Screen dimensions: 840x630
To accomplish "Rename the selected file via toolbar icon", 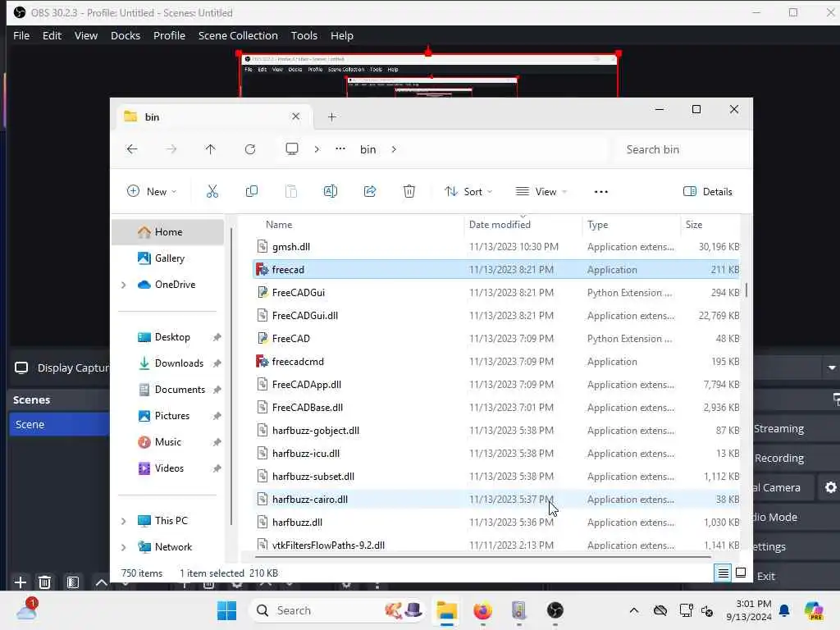I will [330, 191].
